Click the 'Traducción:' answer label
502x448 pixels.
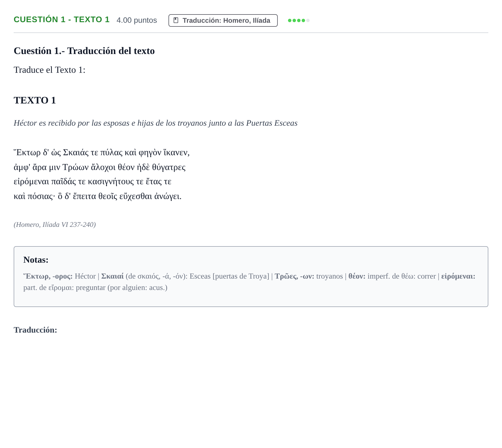35,330
